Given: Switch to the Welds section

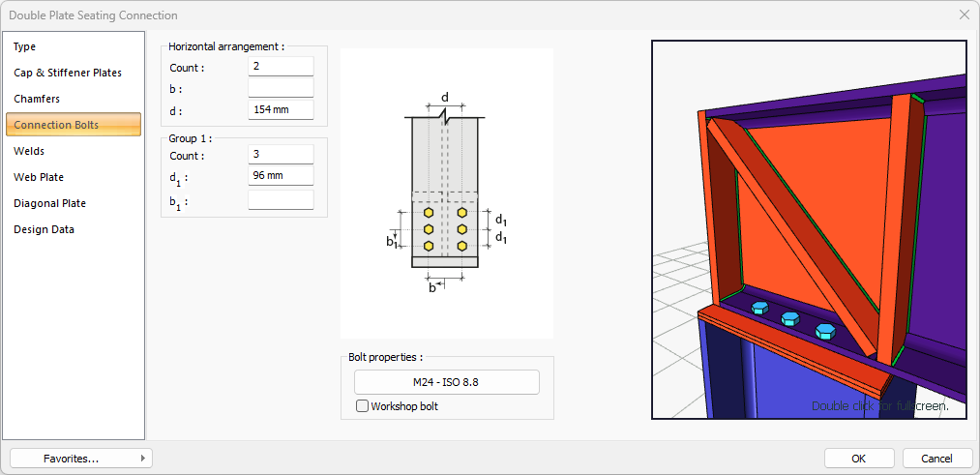Looking at the screenshot, I should point(29,151).
